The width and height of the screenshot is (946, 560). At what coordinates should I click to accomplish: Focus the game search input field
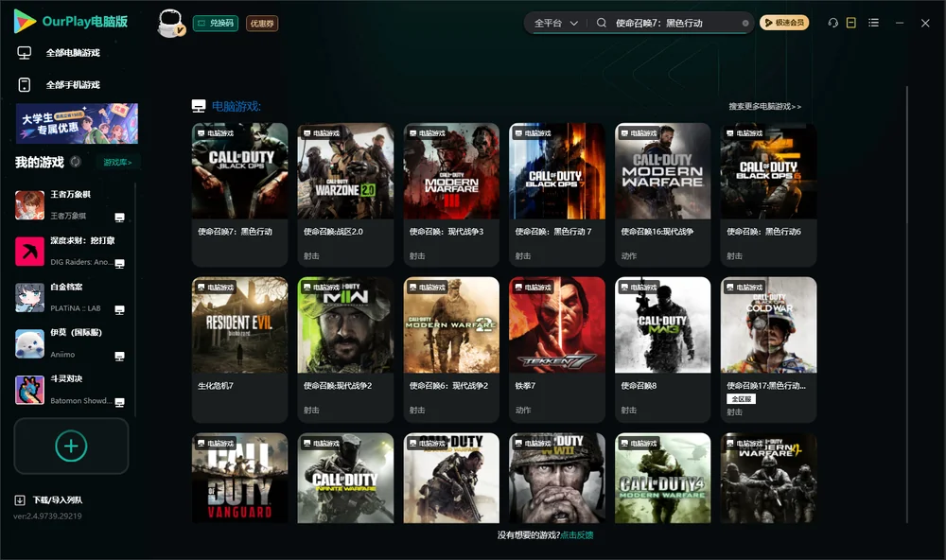click(677, 23)
